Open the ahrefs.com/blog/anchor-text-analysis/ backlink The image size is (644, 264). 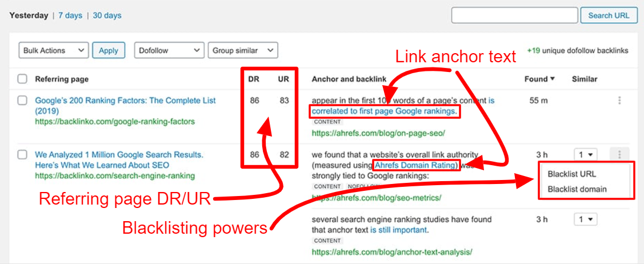coord(392,251)
